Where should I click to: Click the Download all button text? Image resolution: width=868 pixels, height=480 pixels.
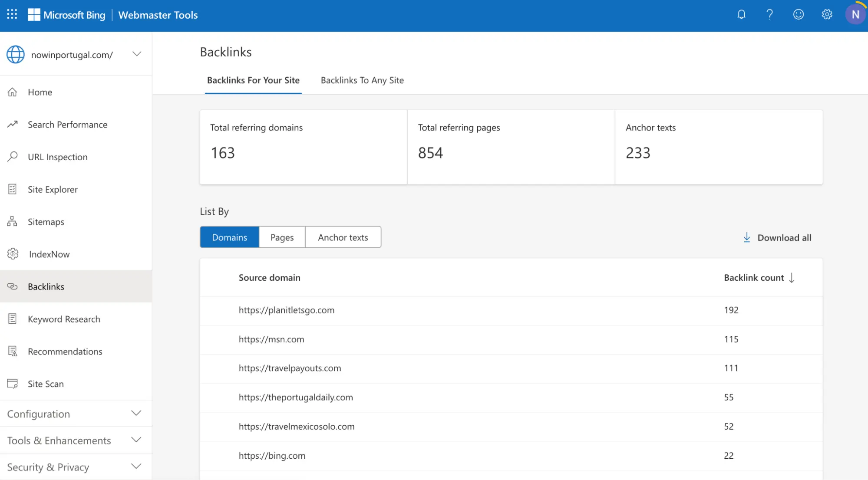(x=784, y=237)
